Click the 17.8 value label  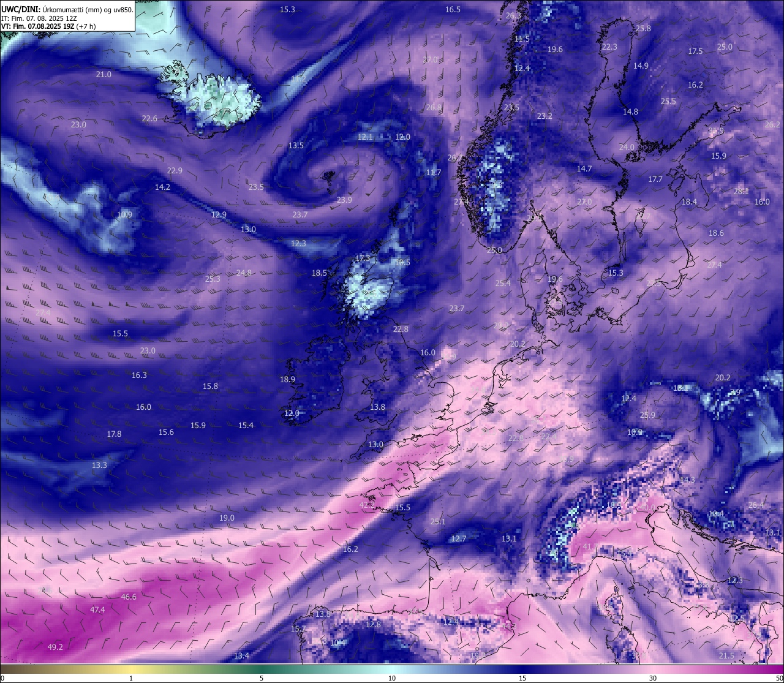[x=114, y=434]
